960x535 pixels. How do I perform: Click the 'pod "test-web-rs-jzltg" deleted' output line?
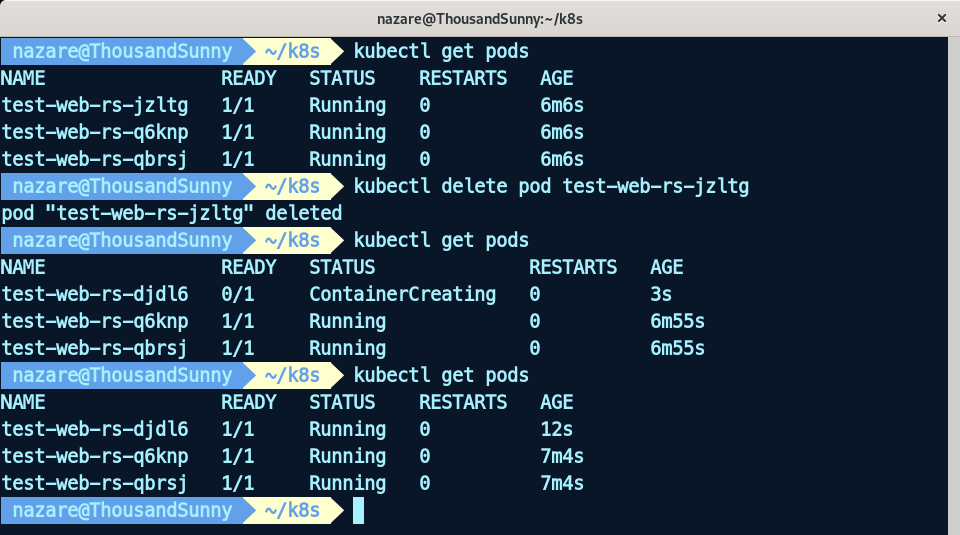171,213
